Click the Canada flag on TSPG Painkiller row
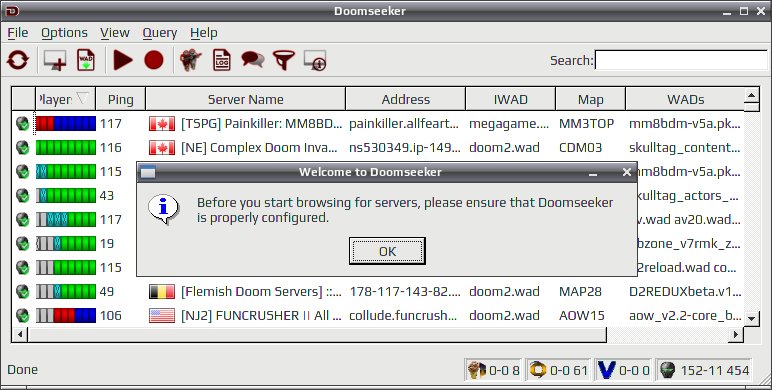The height and width of the screenshot is (390, 772). coord(162,124)
